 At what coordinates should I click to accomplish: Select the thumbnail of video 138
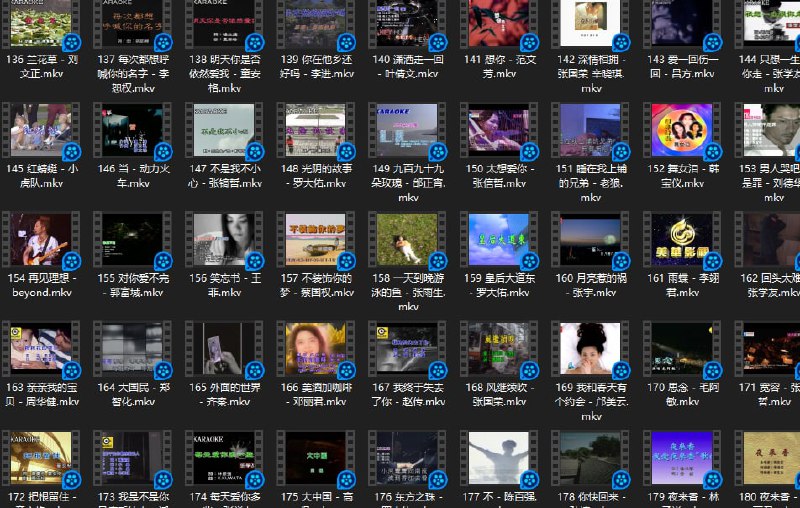pyautogui.click(x=224, y=23)
